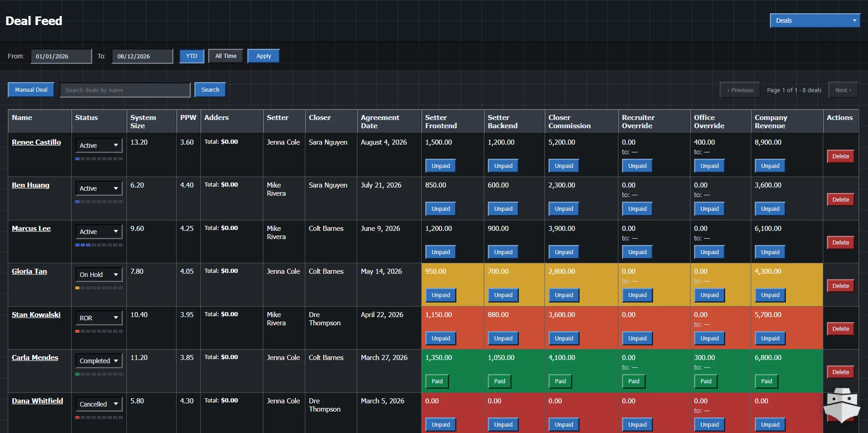Click the Search button
Screen dimensions: 868x433
click(x=210, y=90)
